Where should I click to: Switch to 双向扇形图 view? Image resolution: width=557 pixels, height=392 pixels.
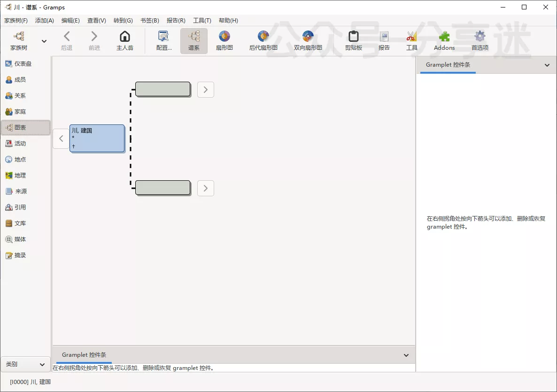(308, 37)
